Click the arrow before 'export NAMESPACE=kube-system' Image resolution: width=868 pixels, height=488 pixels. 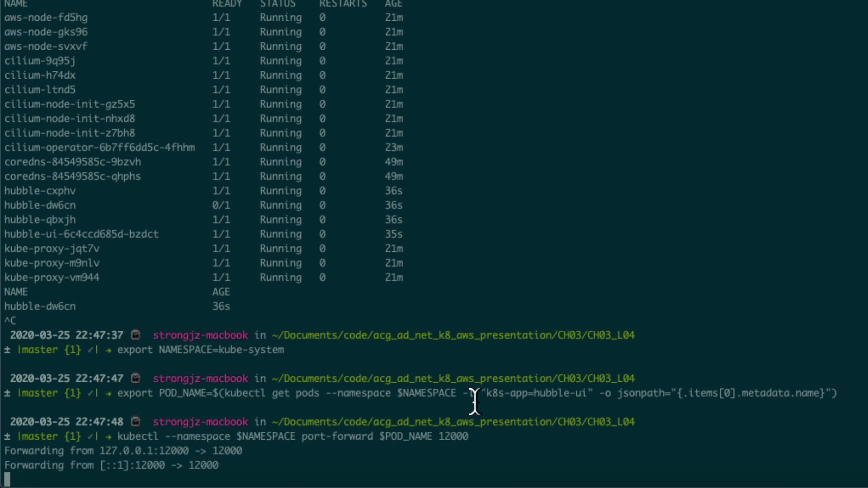click(108, 350)
